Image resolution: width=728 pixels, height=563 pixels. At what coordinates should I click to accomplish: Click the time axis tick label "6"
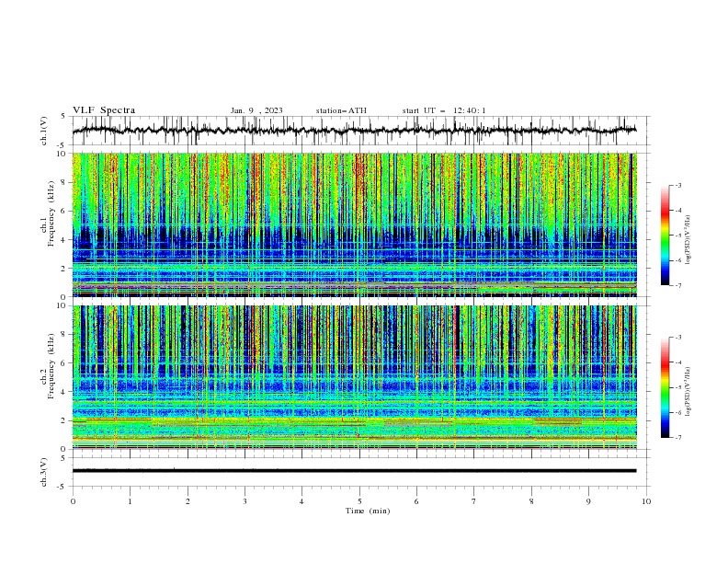(416, 501)
